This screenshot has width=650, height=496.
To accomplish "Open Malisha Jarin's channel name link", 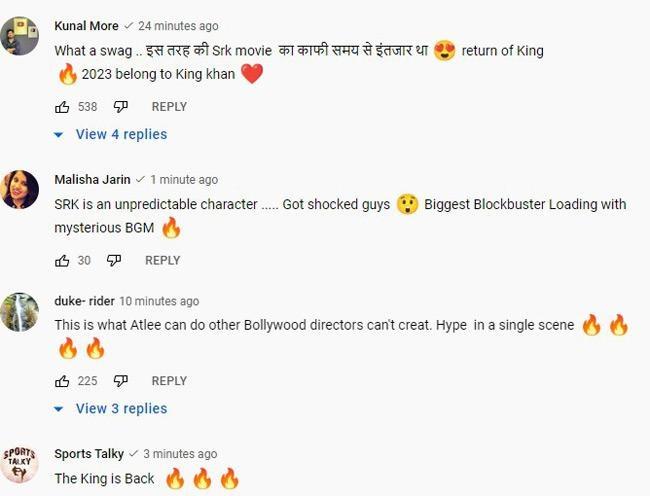I will (x=93, y=180).
